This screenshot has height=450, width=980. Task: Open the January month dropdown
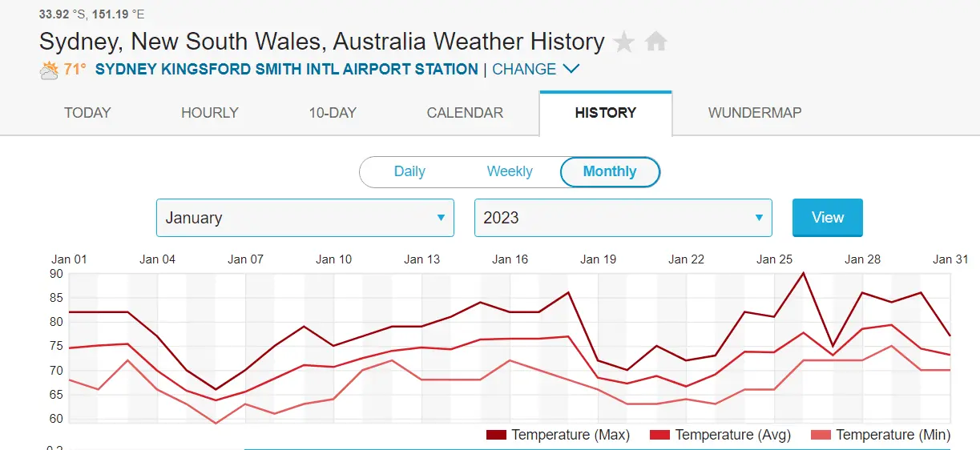305,218
